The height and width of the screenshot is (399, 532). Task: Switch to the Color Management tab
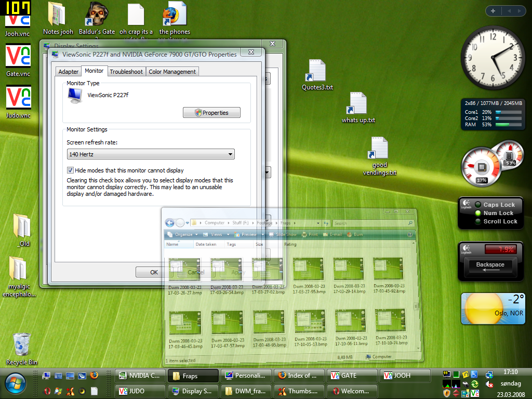pos(172,72)
